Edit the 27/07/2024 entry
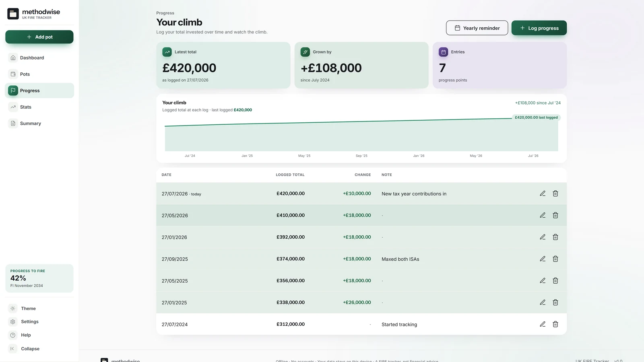The width and height of the screenshot is (644, 362). [x=543, y=324]
